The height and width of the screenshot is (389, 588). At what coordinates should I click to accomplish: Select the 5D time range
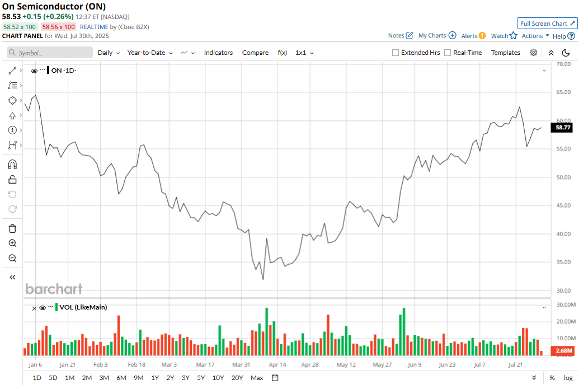(53, 378)
